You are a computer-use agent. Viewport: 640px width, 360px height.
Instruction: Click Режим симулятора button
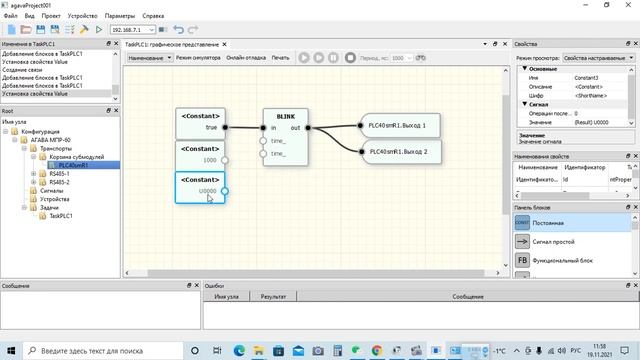[x=198, y=58]
